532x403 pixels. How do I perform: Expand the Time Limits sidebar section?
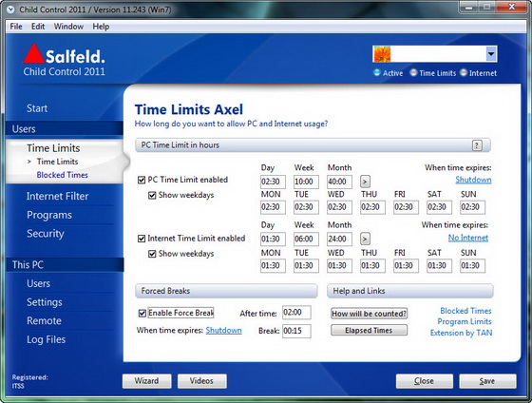53,148
